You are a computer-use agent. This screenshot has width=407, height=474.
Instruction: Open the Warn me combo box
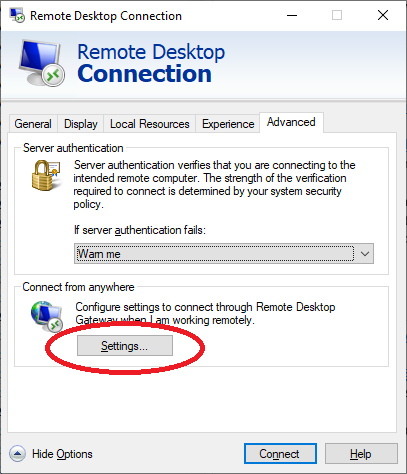coord(224,254)
